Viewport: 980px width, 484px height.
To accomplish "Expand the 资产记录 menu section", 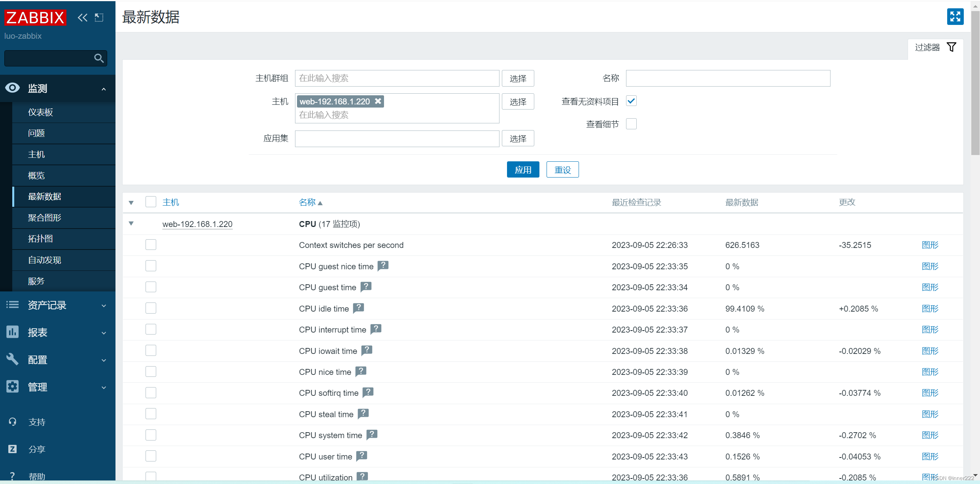I will point(104,306).
